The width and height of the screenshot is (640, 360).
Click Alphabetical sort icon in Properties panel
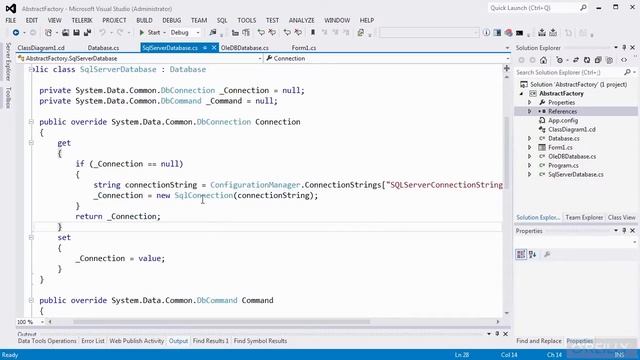coord(533,255)
